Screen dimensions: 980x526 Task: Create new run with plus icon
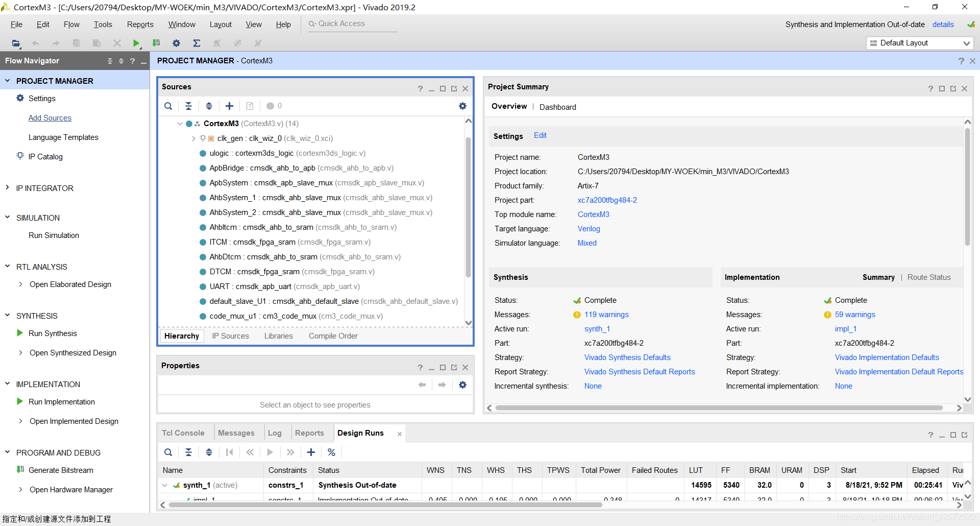311,452
